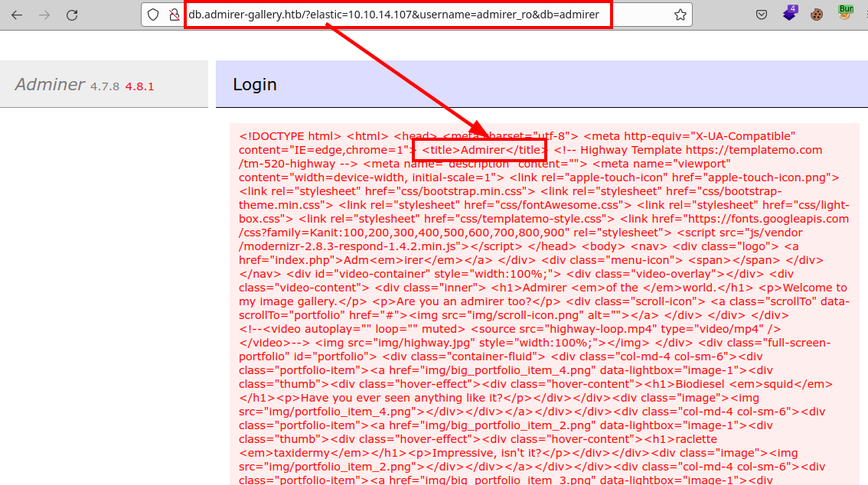The image size is (868, 485).
Task: Click the 'Highway Template https://templatemo.com' comment text
Action: click(x=701, y=150)
